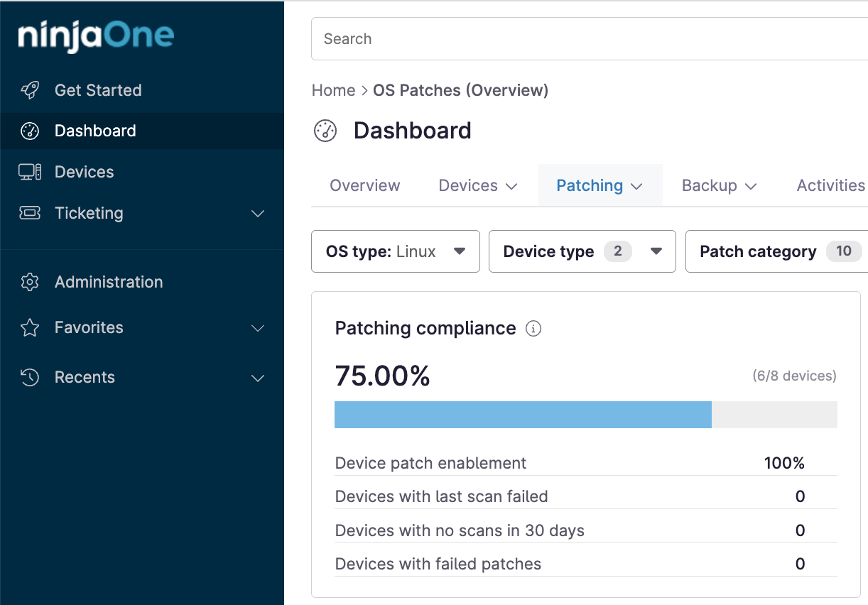Click the Administration gear icon

[x=30, y=282]
